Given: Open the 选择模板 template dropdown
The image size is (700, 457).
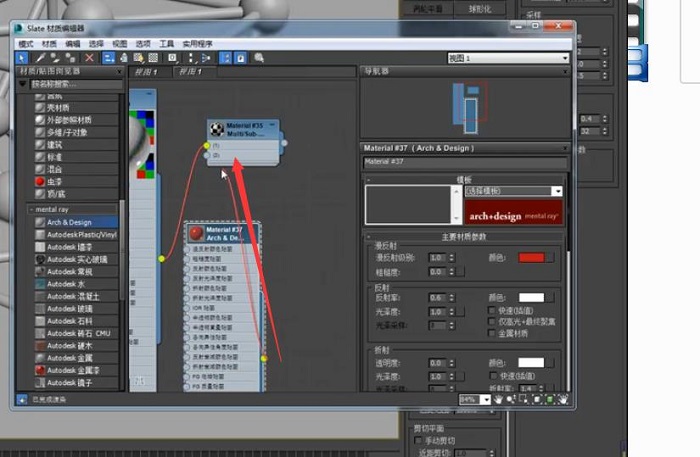Looking at the screenshot, I should pyautogui.click(x=513, y=191).
